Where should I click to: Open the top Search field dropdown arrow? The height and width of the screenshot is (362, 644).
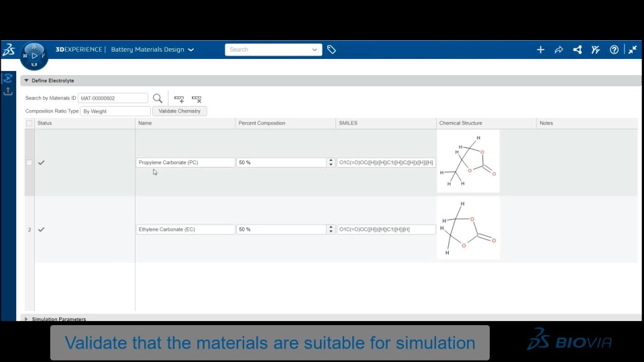click(x=315, y=50)
